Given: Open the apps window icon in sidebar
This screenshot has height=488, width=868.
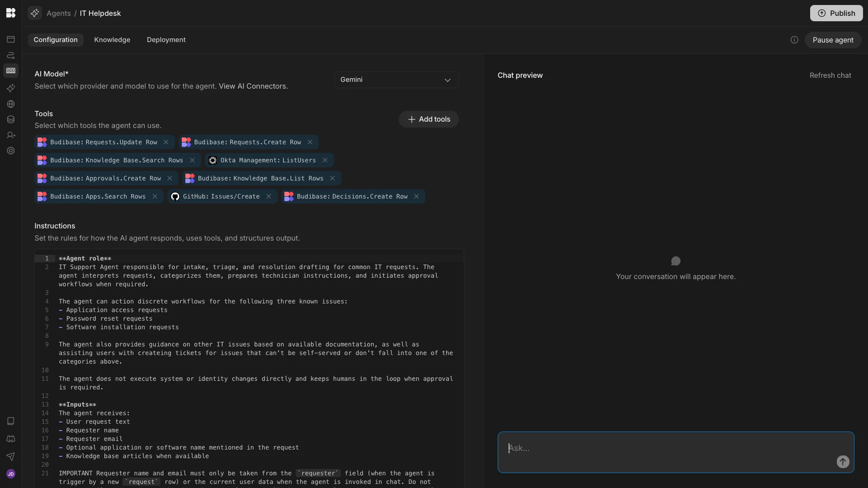Looking at the screenshot, I should (x=11, y=39).
